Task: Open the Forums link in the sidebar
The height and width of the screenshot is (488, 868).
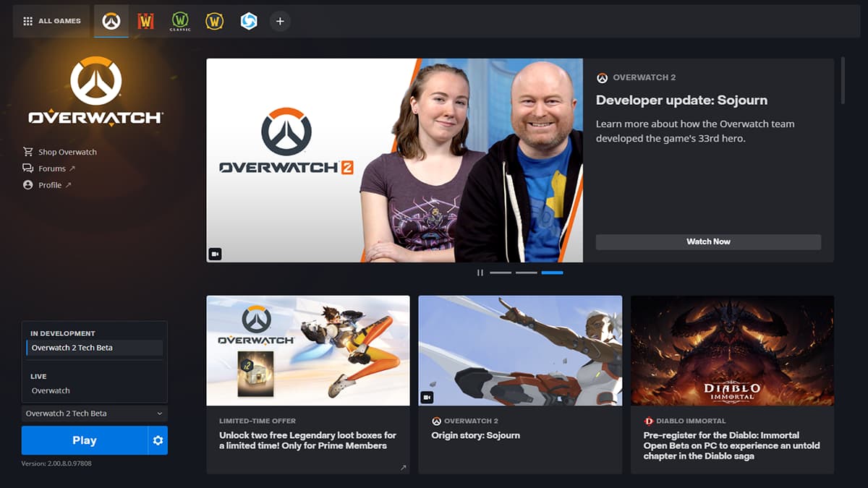Action: (x=54, y=168)
